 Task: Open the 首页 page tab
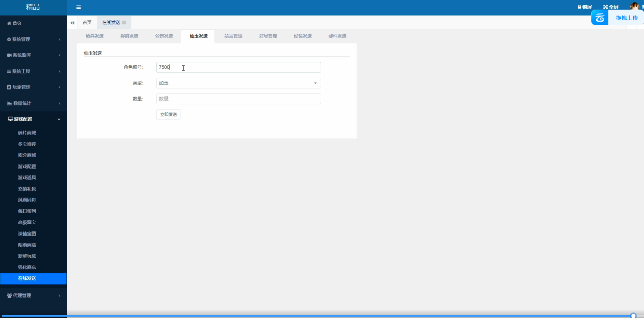coord(87,22)
